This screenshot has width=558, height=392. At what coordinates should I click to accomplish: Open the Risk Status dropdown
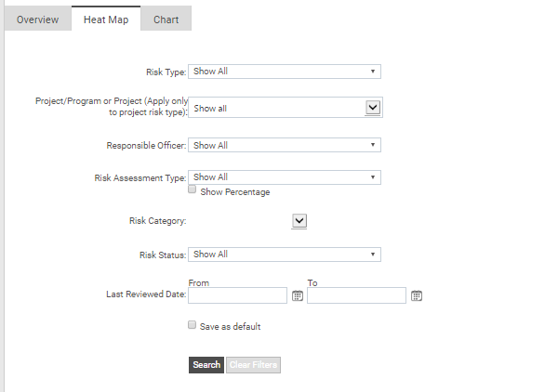tap(285, 255)
